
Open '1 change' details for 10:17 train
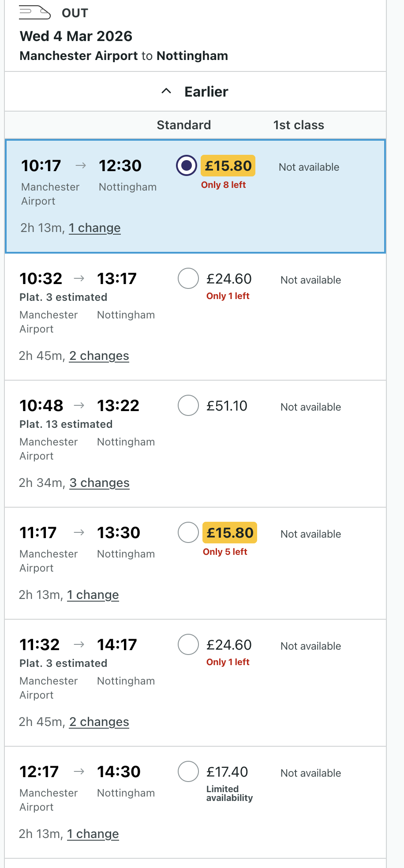click(x=94, y=228)
